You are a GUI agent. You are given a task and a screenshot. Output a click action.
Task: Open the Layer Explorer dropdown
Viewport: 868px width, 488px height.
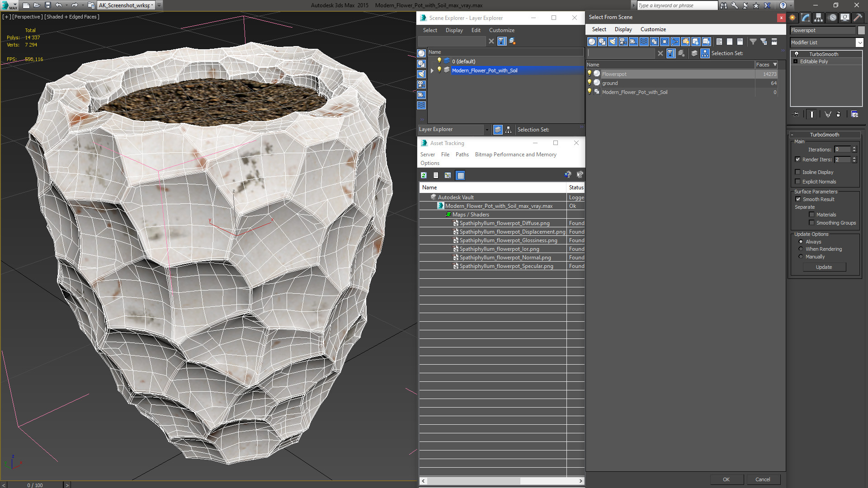(x=487, y=130)
